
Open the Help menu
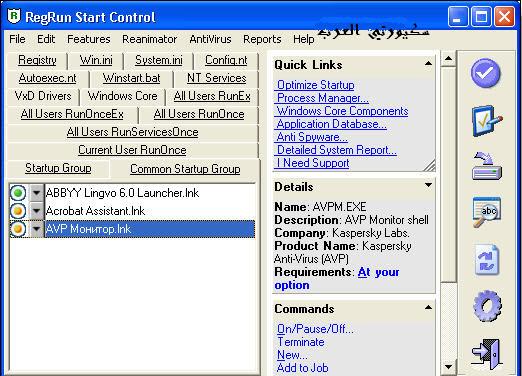coord(304,39)
